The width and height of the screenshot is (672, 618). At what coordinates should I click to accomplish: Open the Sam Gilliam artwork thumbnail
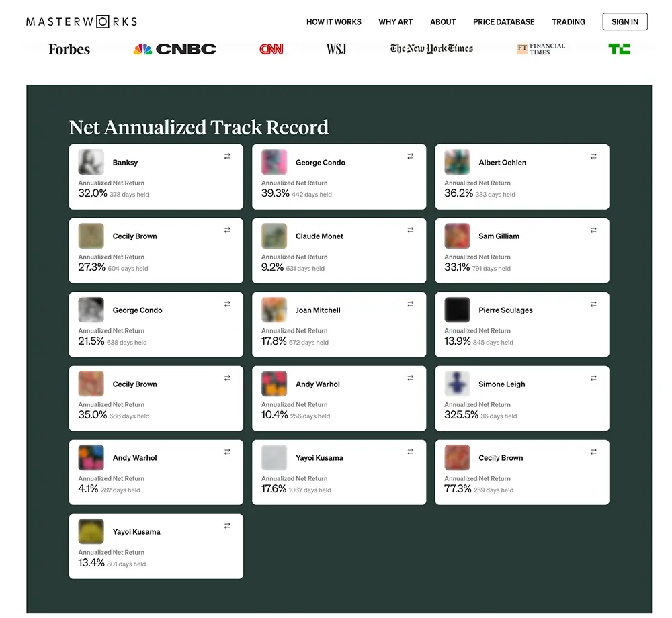[457, 236]
